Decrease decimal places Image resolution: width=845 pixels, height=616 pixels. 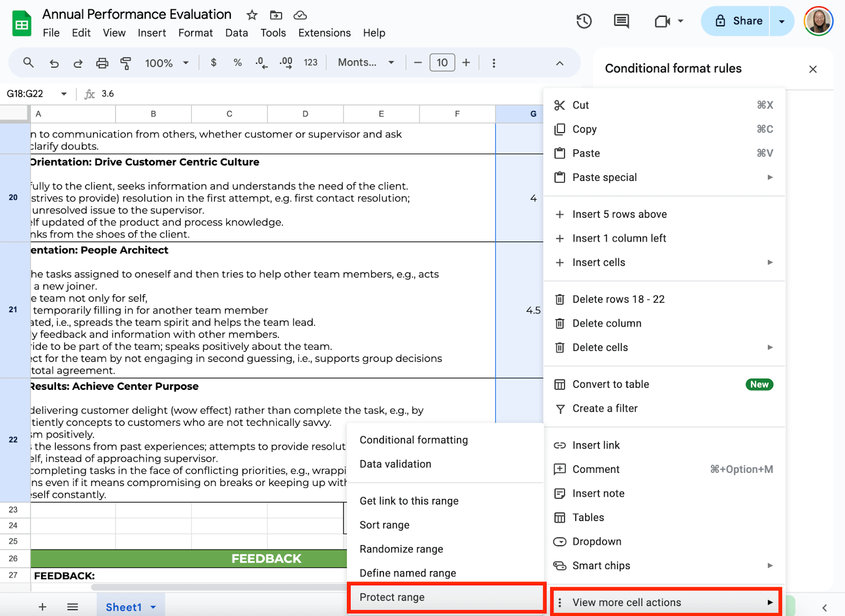click(261, 63)
